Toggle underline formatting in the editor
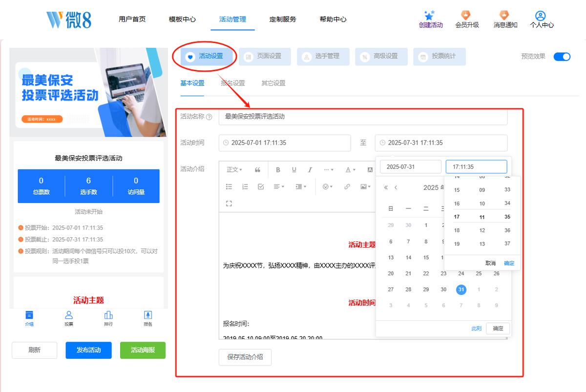 pos(294,170)
